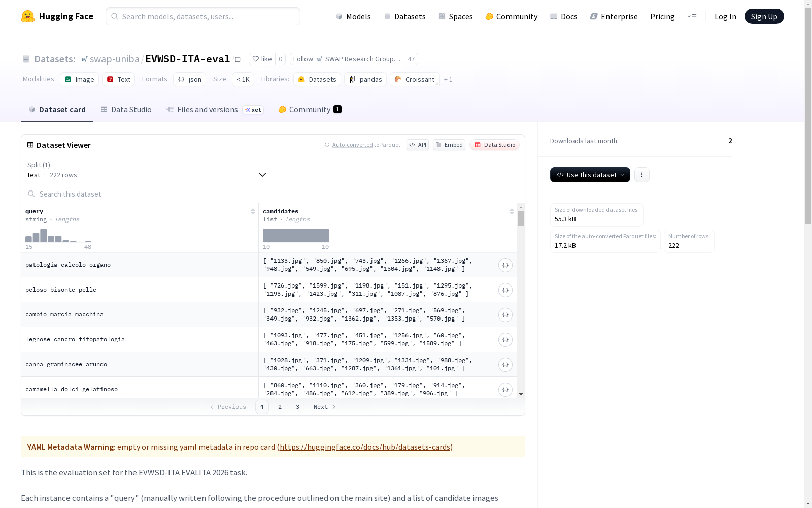The height and width of the screenshot is (508, 812).
Task: Select the Datasets library tag
Action: click(317, 79)
